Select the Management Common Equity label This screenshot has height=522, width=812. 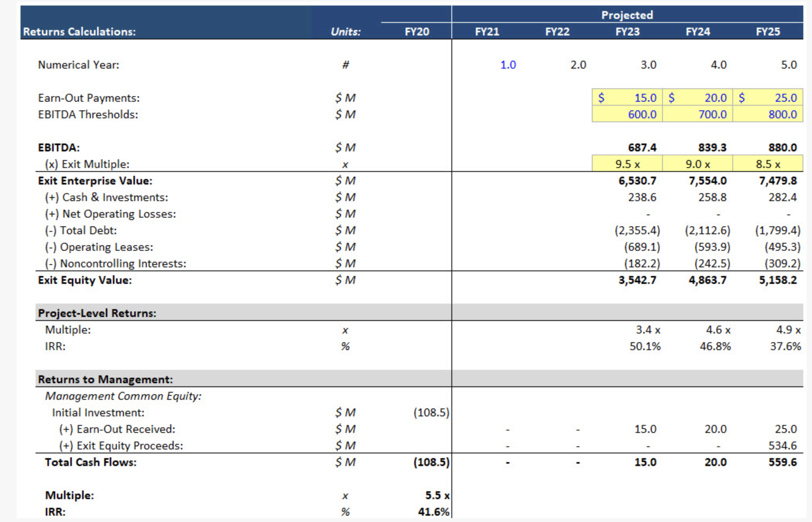[x=123, y=396]
